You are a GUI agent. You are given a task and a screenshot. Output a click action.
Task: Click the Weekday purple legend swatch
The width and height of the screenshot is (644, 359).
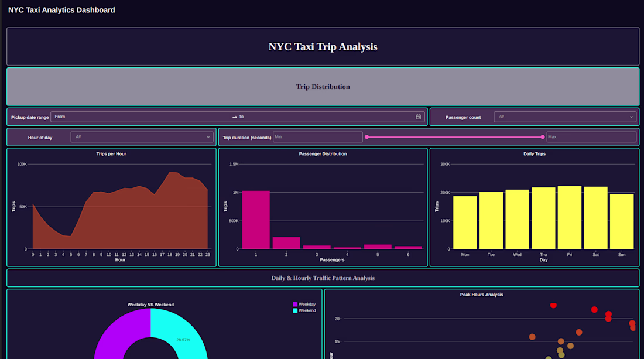[295, 305]
